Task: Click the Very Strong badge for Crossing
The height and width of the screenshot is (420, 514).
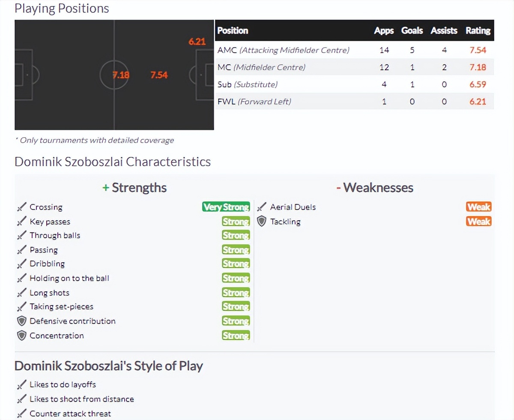Action: point(226,207)
